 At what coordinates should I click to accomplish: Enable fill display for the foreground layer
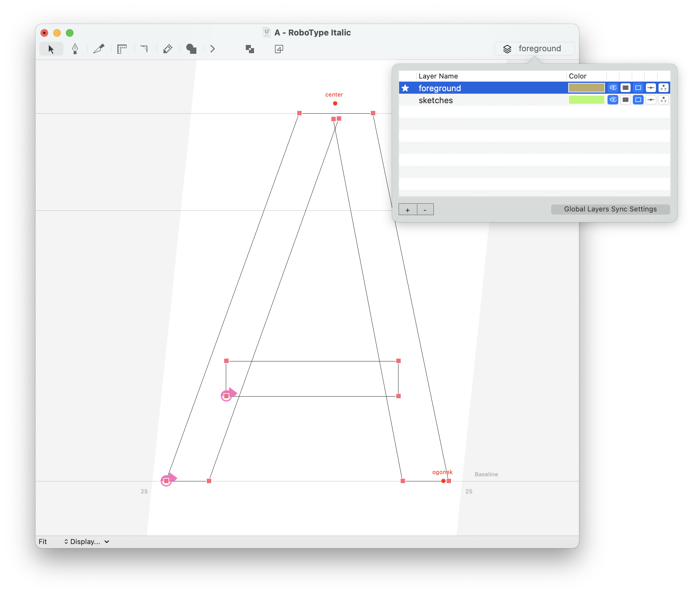tap(626, 87)
